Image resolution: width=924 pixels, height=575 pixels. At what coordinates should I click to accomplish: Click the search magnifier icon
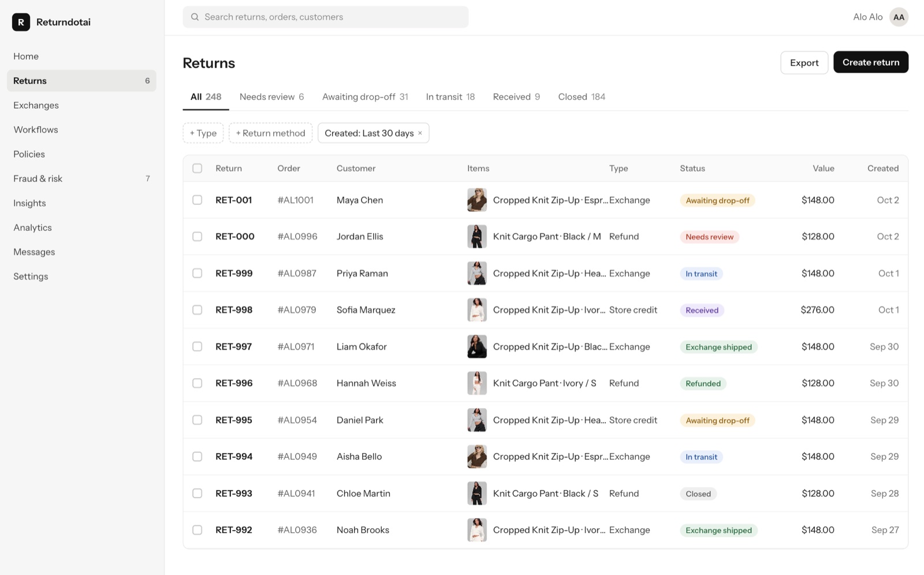[x=195, y=17]
